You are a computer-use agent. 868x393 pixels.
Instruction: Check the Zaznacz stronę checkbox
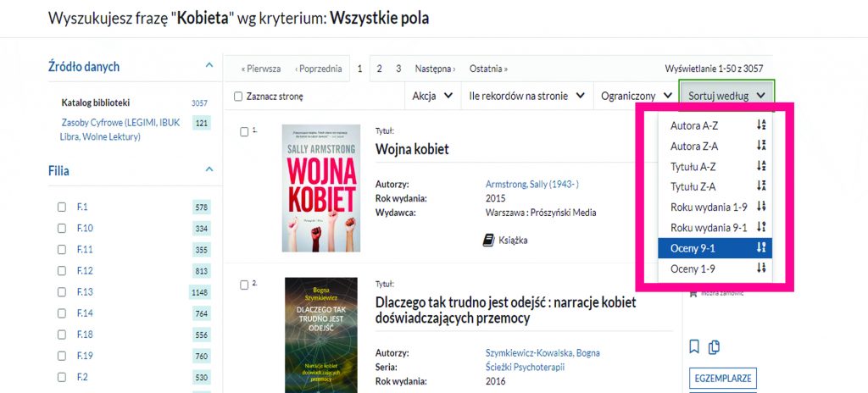[238, 97]
